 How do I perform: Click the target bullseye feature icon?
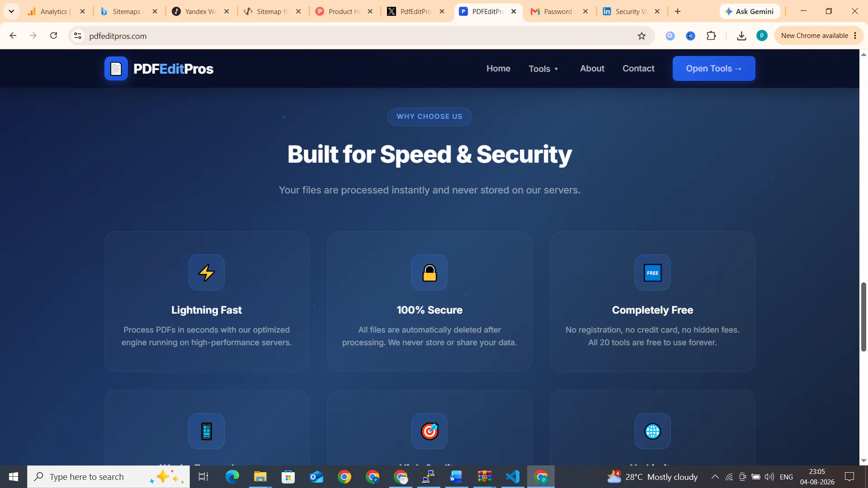(x=429, y=431)
